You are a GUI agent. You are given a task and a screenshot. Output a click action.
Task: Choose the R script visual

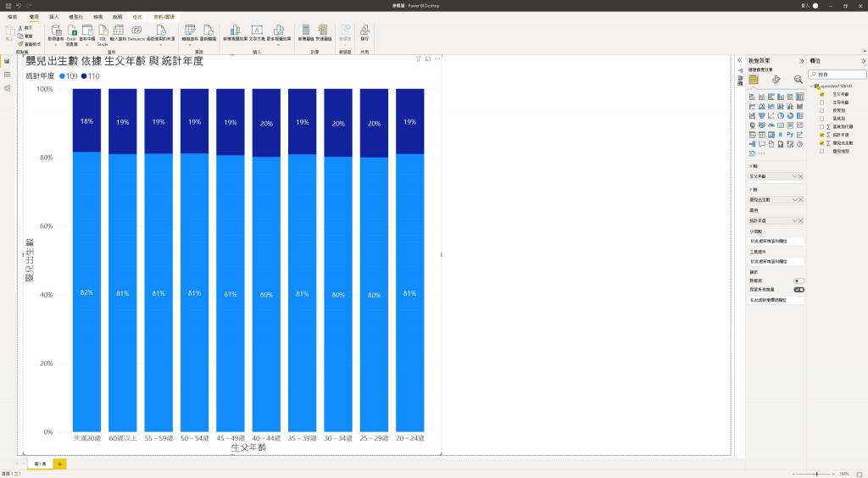pyautogui.click(x=781, y=135)
